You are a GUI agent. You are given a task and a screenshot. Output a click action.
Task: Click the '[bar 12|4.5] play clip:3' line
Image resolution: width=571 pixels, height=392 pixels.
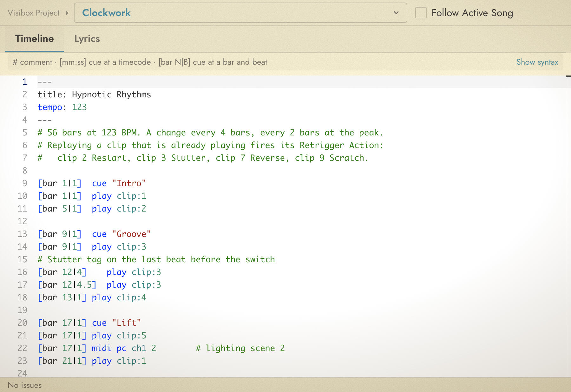[99, 285]
